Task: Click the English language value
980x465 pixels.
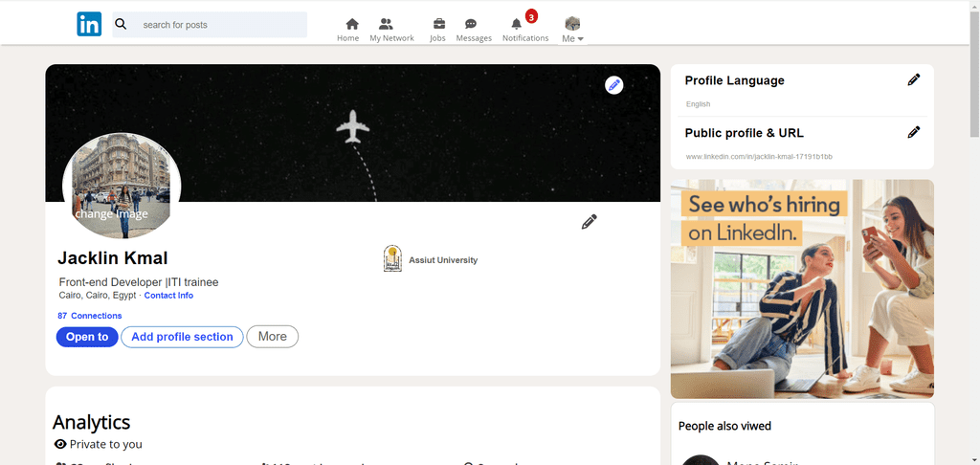Action: (698, 104)
